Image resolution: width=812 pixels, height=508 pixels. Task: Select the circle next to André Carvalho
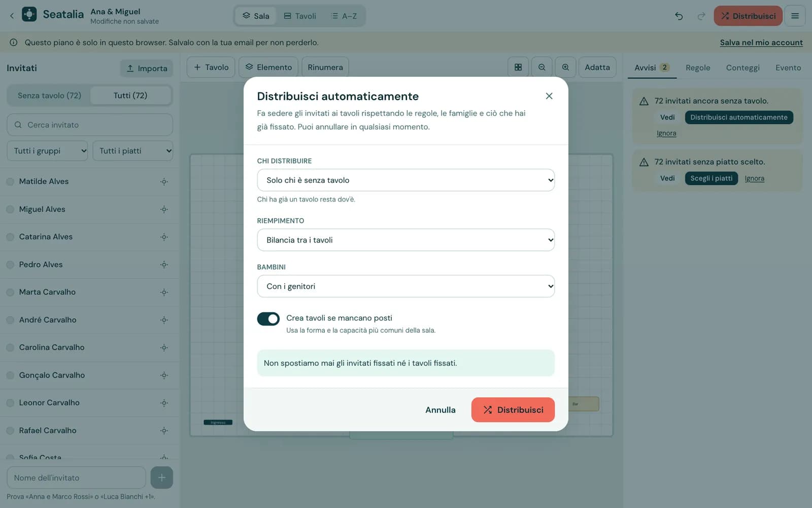pos(10,320)
